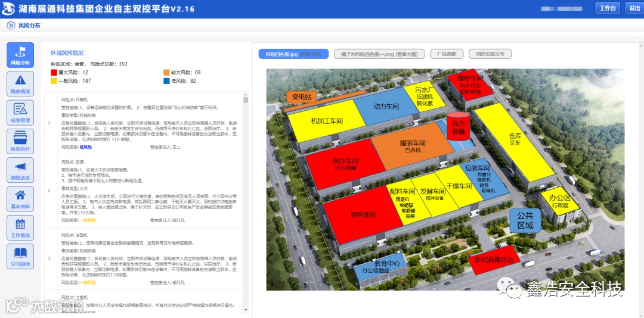644x318 pixels.
Task: Click the 制冷车间 zone on map
Action: pyautogui.click(x=344, y=164)
